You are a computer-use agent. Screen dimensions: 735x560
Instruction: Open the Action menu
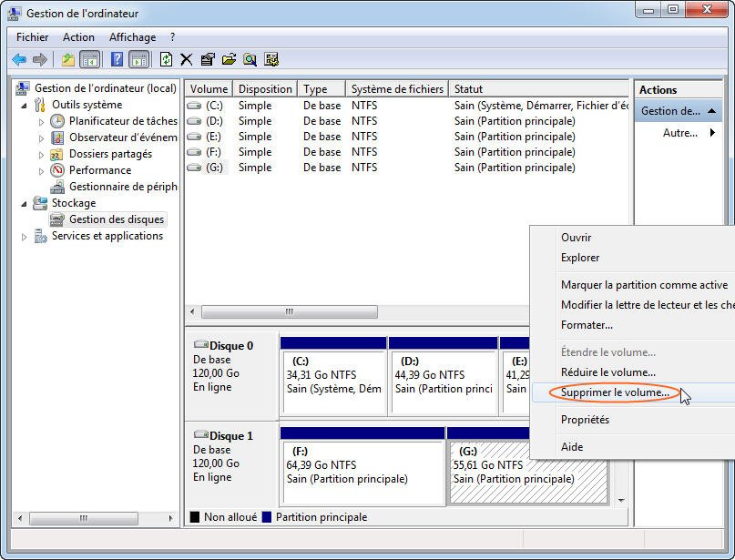pyautogui.click(x=78, y=37)
